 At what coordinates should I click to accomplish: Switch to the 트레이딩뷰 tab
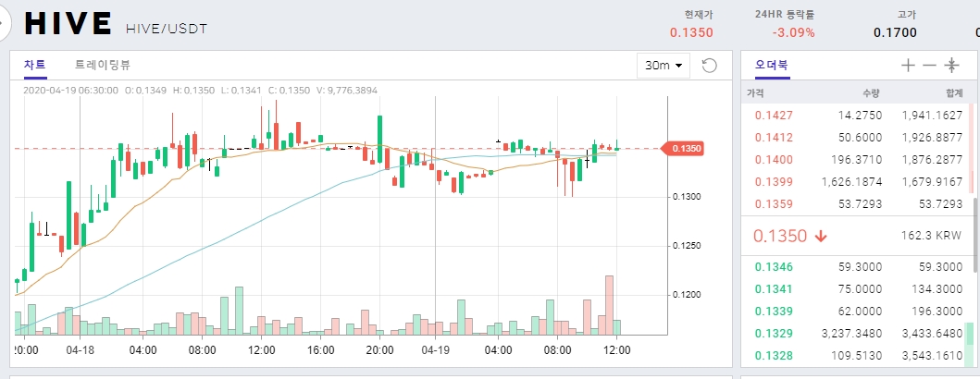[x=103, y=65]
